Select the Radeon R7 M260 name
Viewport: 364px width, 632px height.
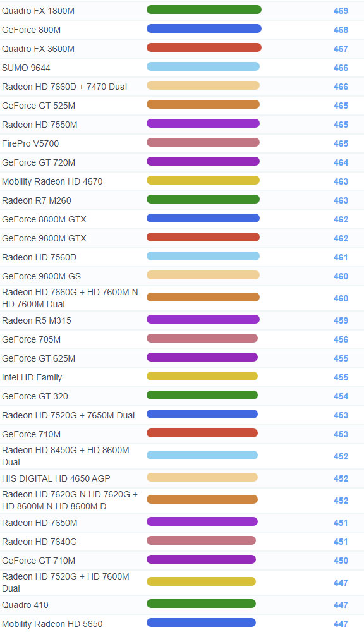pos(37,200)
